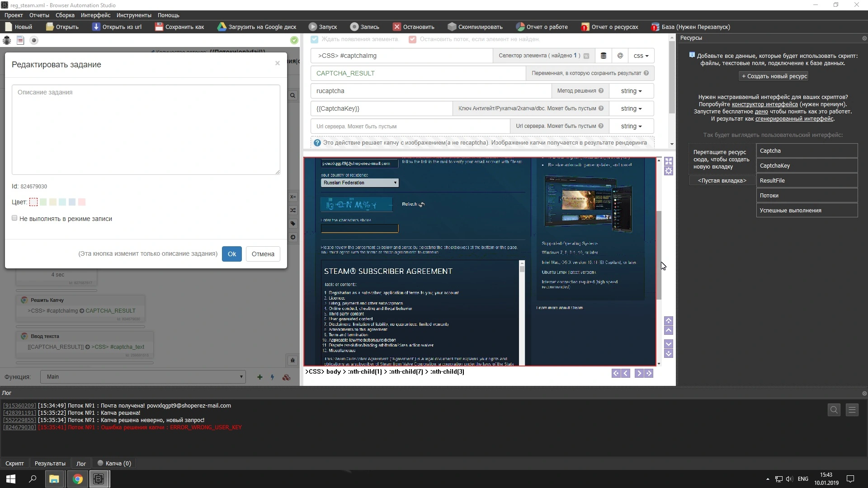The image size is (868, 488).
Task: Switch to the Результаты tab
Action: click(x=50, y=464)
